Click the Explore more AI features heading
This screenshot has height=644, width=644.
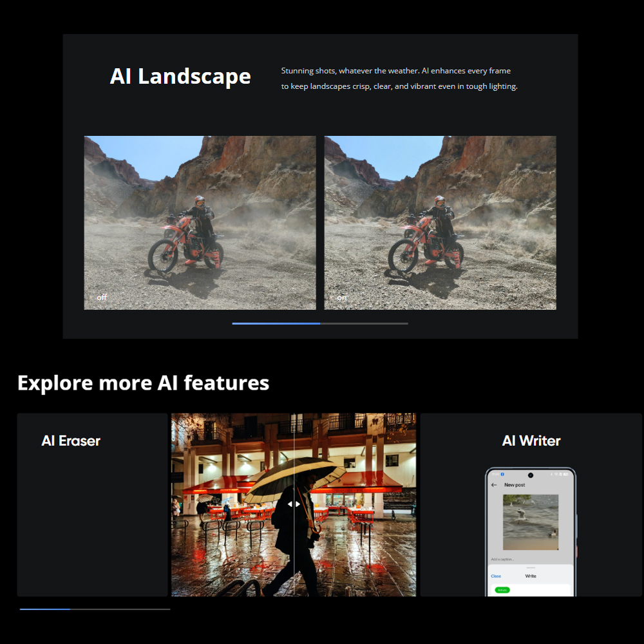[143, 383]
